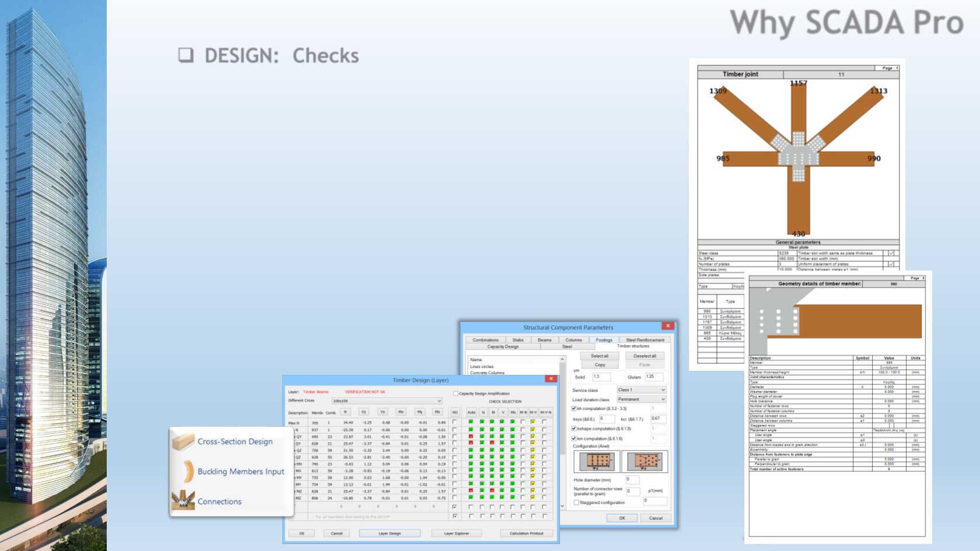Click the Copy button
This screenshot has height=551, width=980.
(x=599, y=365)
